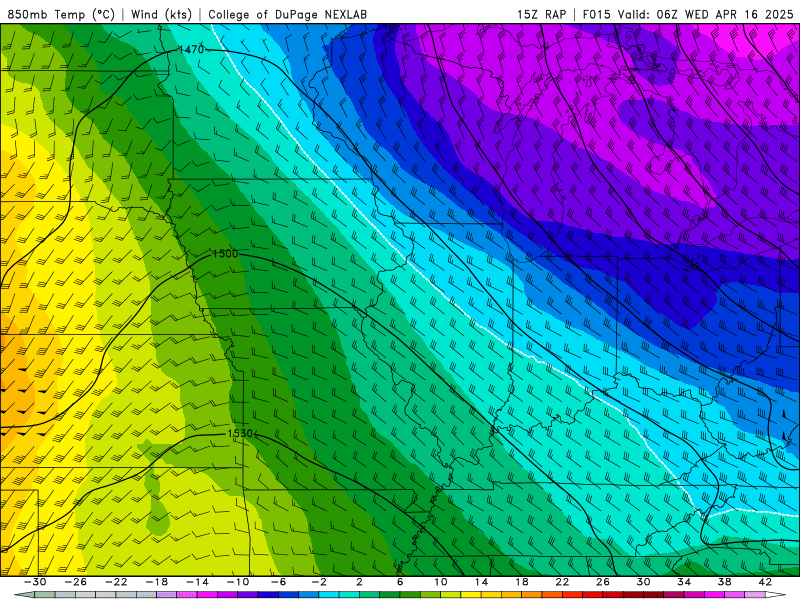Click the right arrow end of the color bar
The width and height of the screenshot is (800, 600).
[x=776, y=595]
